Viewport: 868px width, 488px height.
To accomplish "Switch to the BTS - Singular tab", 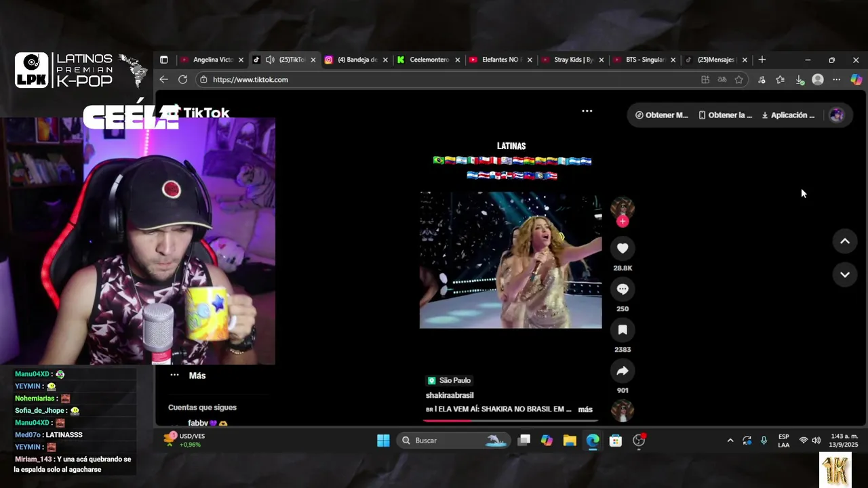I will pos(644,60).
